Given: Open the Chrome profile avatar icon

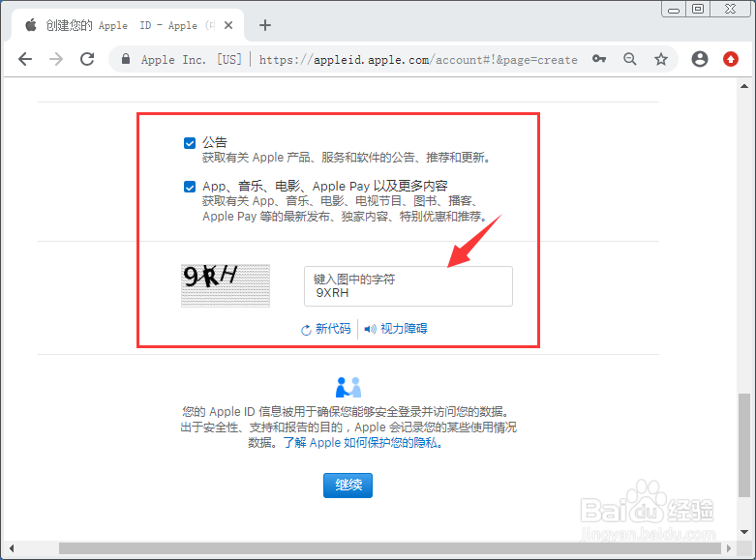Looking at the screenshot, I should 700,59.
